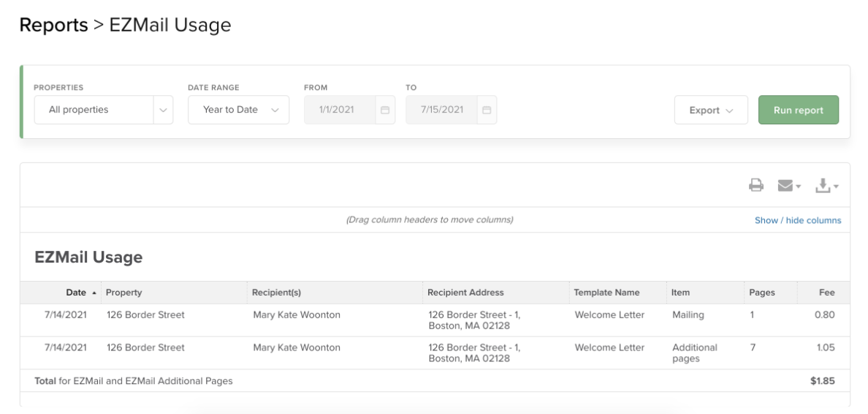Image resolution: width=868 pixels, height=414 pixels.
Task: Sort by the Property column header
Action: point(124,293)
